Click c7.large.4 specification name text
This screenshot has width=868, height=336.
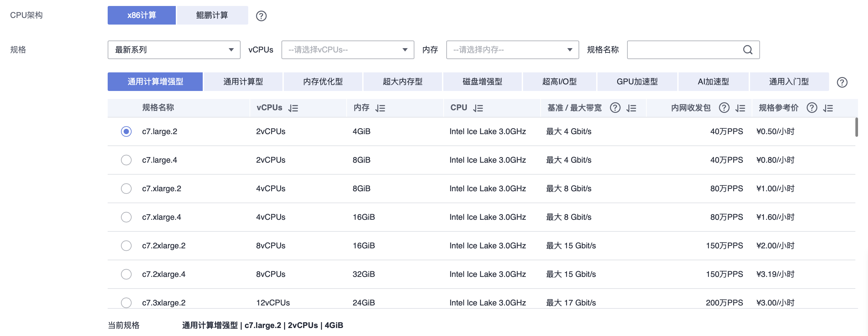point(160,160)
